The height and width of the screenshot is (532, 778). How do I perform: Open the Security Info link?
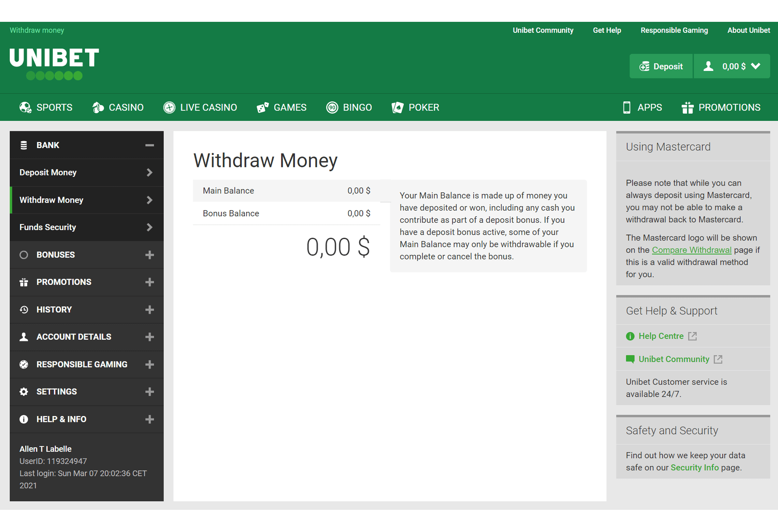click(x=694, y=468)
